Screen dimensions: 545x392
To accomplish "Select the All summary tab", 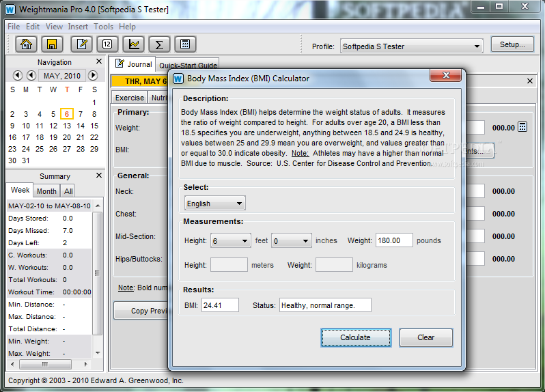I will pyautogui.click(x=68, y=191).
